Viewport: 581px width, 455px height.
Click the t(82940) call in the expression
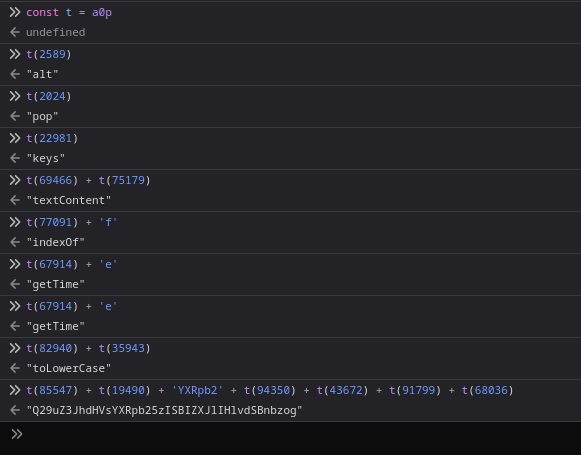(x=52, y=348)
